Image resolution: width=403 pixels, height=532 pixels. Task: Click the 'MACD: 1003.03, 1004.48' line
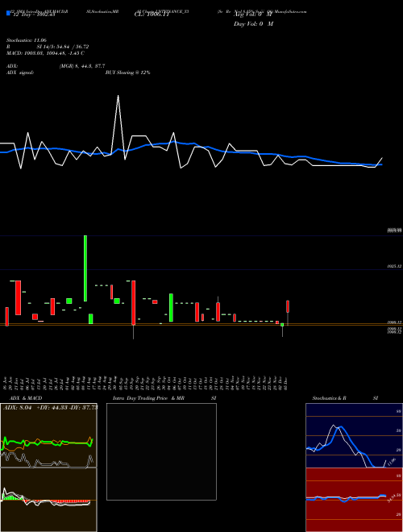point(45,53)
